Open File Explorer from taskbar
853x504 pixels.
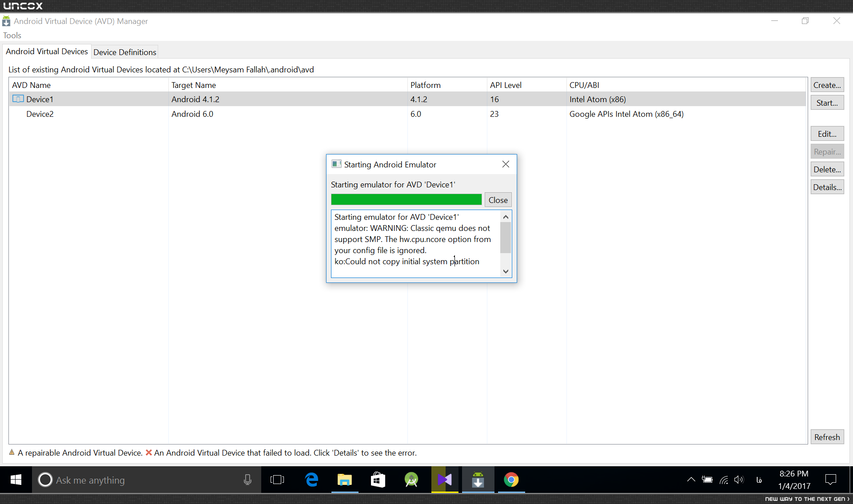345,480
